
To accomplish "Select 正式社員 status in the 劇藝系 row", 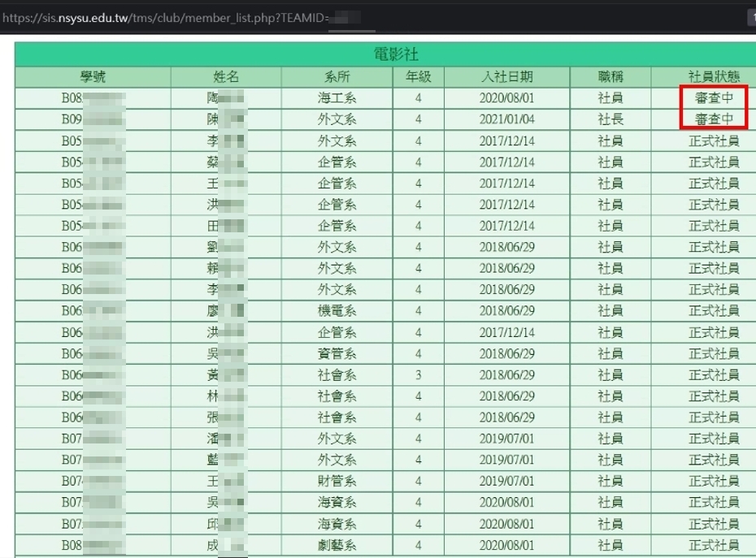I will [x=714, y=545].
